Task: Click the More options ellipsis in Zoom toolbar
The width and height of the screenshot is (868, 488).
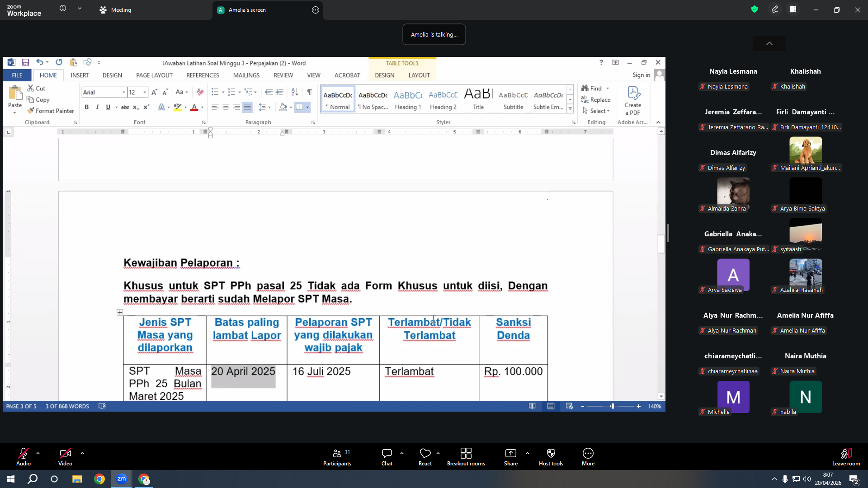Action: (588, 457)
